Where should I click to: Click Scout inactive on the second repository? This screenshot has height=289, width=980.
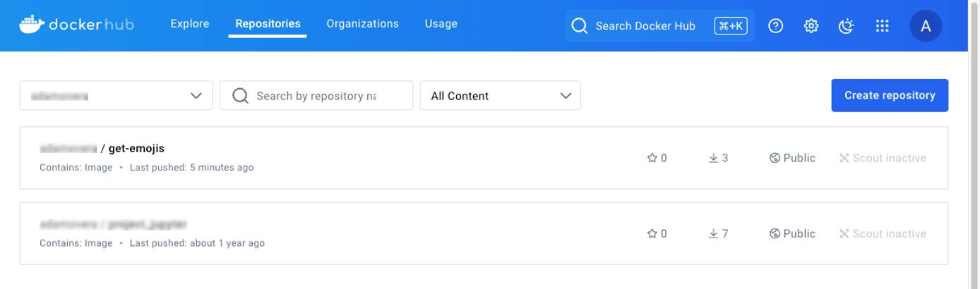(883, 234)
